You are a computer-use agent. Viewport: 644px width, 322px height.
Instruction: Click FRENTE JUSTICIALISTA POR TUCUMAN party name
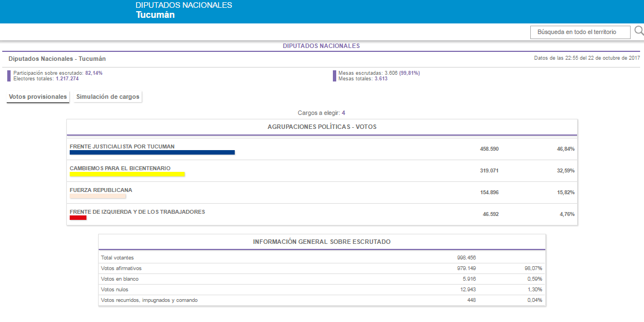(123, 146)
